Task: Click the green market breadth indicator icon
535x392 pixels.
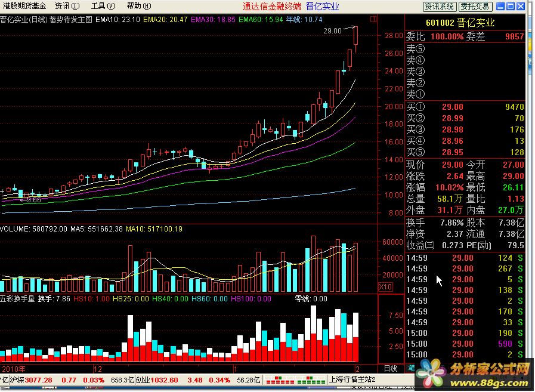Action: 311,379
